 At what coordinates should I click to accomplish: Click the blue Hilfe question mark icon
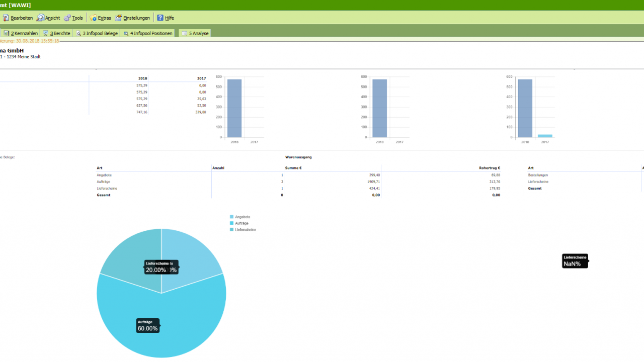(x=160, y=18)
